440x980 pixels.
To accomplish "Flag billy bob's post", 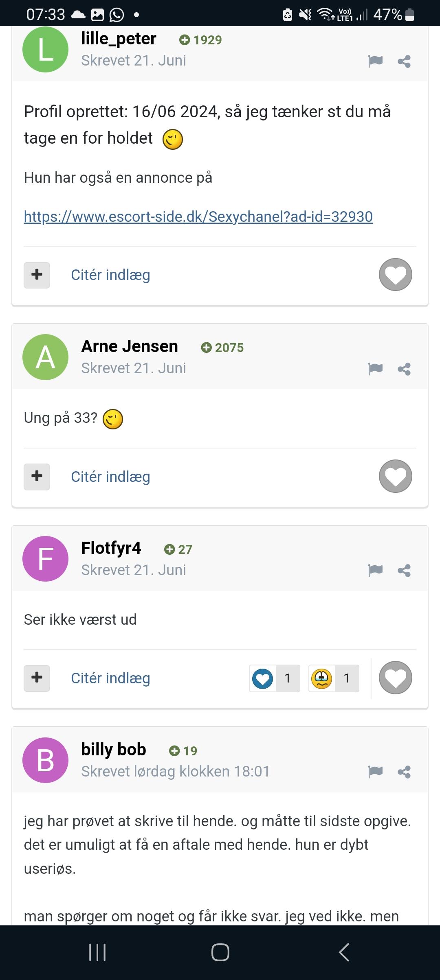I will tap(375, 772).
